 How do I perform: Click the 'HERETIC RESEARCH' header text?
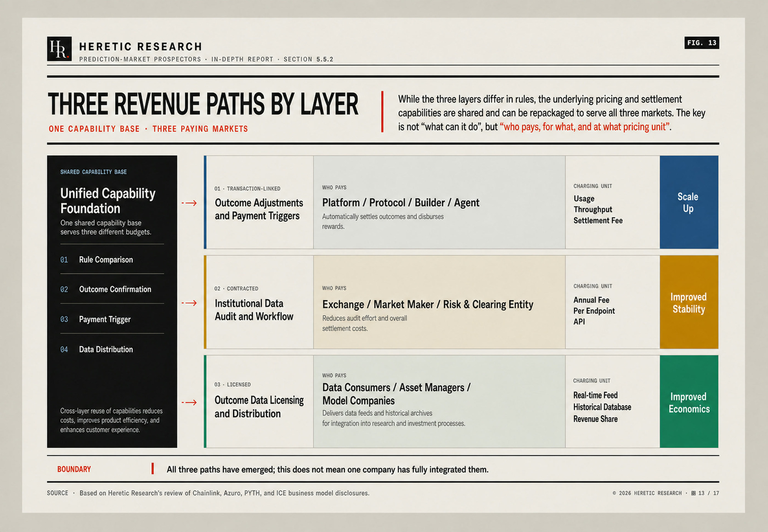(x=141, y=46)
